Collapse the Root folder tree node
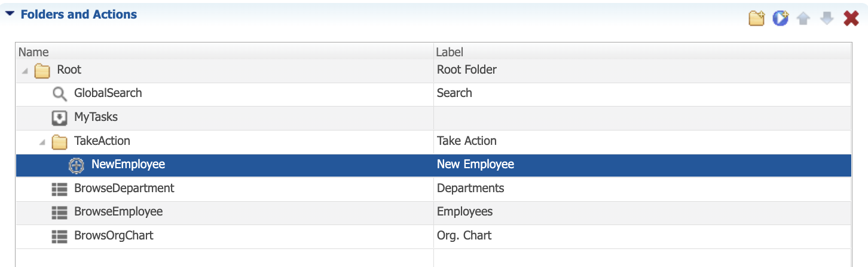868x267 pixels. point(25,71)
